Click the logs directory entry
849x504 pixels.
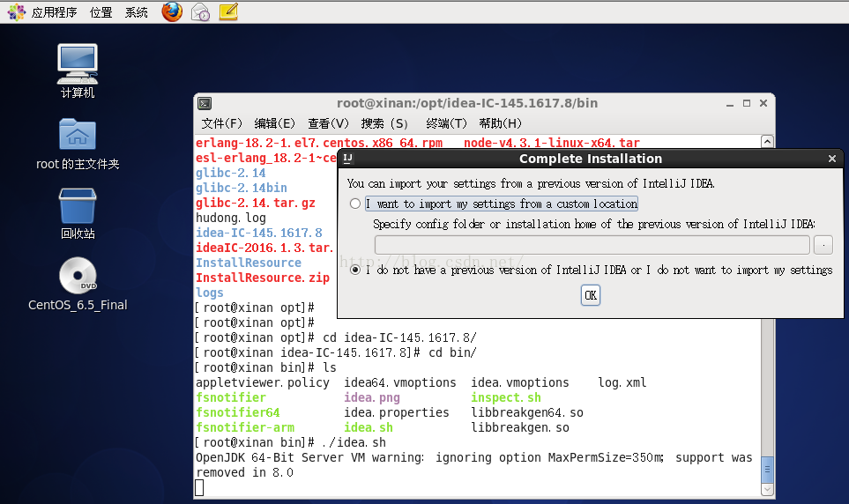210,293
